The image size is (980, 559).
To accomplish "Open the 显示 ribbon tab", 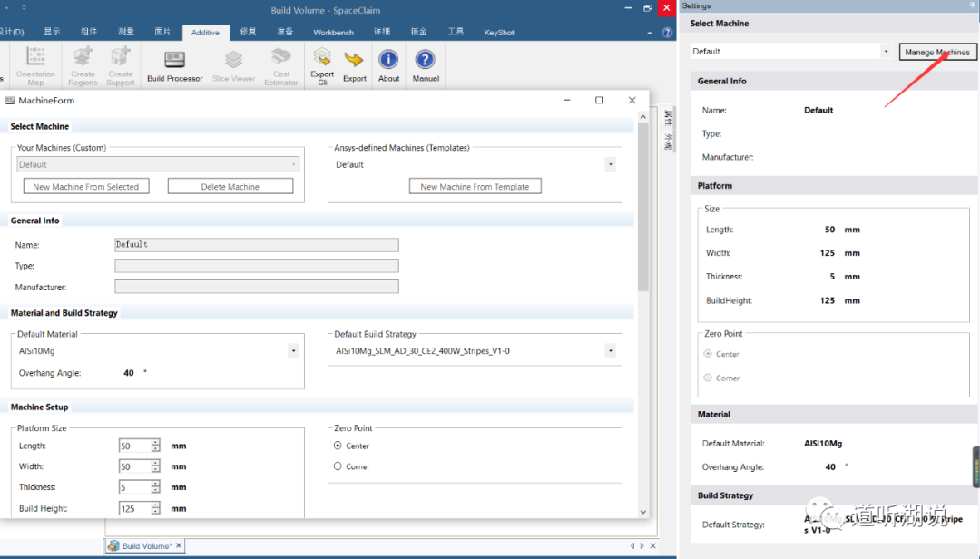I will [52, 32].
